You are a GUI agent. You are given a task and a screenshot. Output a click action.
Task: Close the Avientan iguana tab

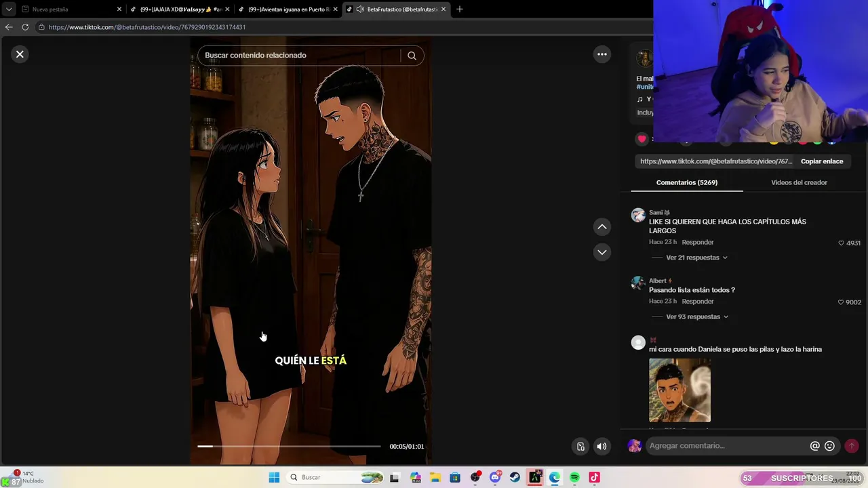click(335, 9)
